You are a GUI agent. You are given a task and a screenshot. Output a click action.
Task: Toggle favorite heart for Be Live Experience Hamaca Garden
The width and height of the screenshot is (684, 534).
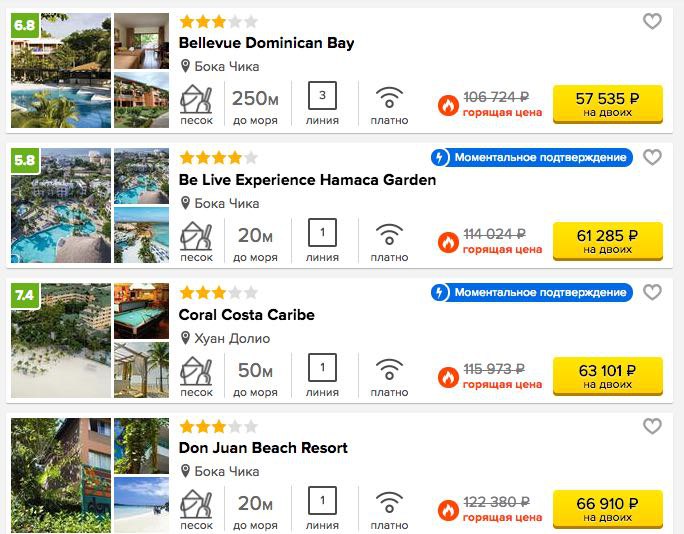click(652, 157)
